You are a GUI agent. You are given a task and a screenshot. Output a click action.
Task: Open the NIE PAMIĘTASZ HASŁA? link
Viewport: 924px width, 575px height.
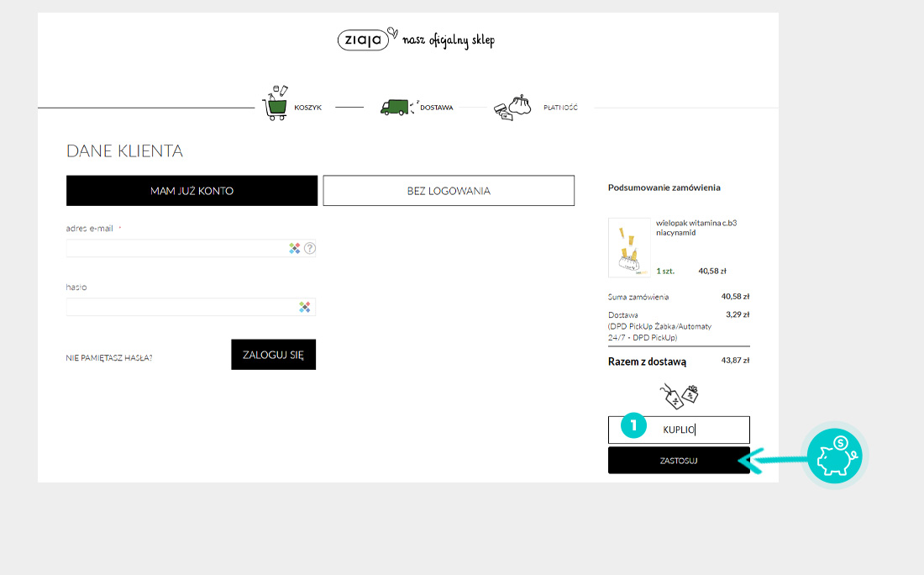click(x=109, y=358)
